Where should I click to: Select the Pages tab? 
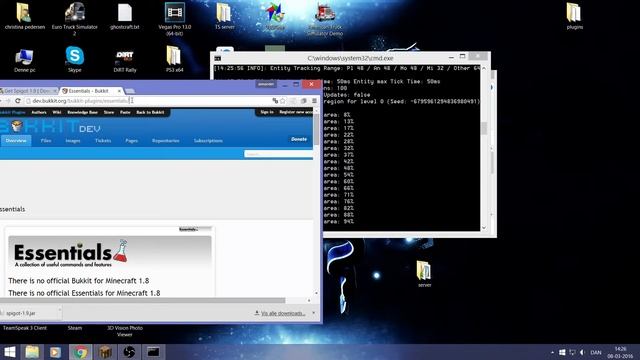point(131,140)
